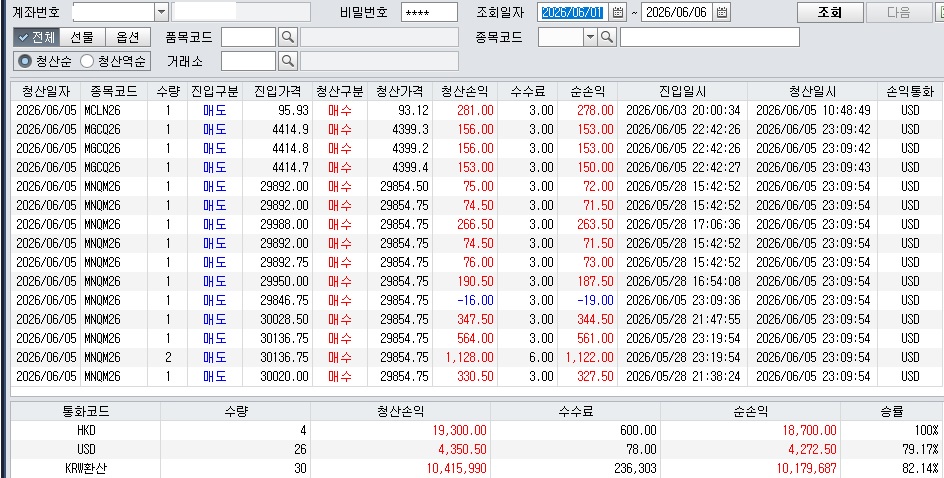Sort by the 청산가격 column header
The image size is (944, 478).
(x=400, y=92)
